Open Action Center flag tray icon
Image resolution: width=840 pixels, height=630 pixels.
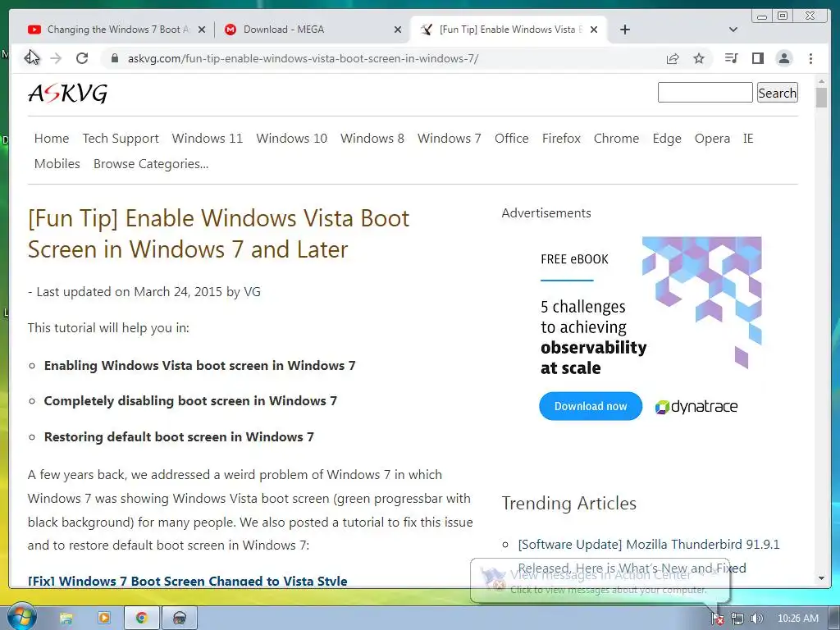pyautogui.click(x=717, y=619)
